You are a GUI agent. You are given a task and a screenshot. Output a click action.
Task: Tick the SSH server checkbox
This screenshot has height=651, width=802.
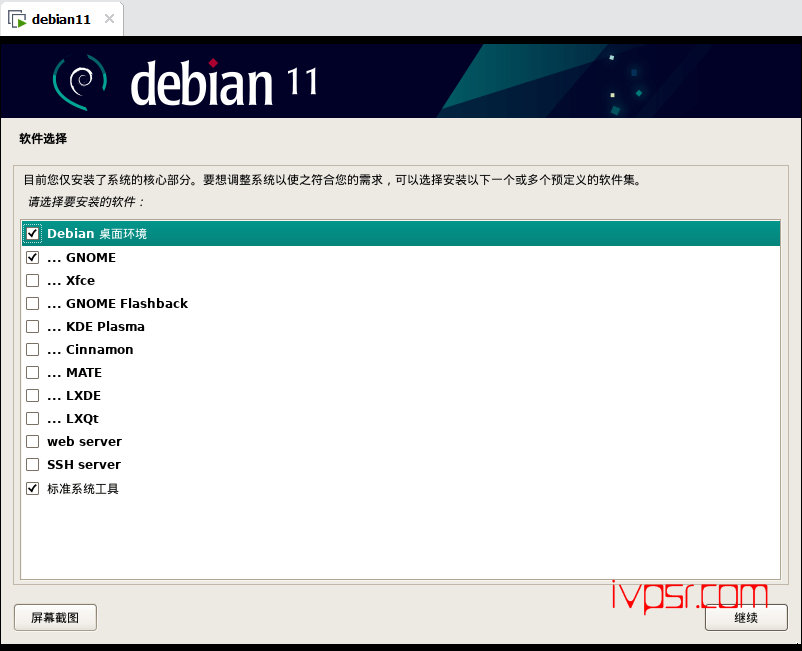[x=32, y=464]
